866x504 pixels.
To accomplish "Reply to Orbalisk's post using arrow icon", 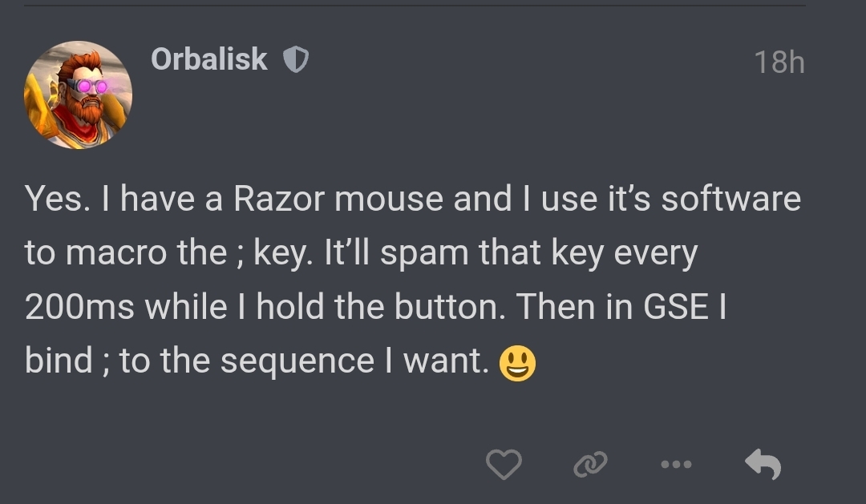I will 763,464.
